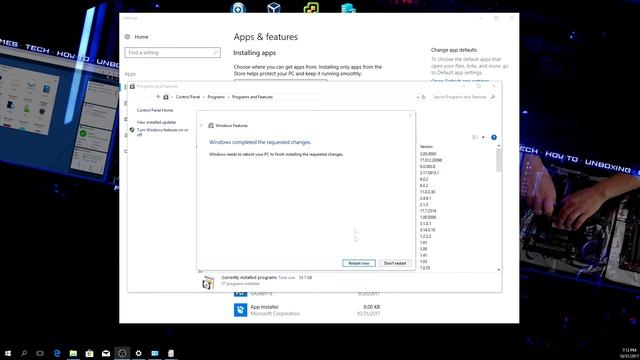Click Programs and Features breadcrumb segment
The image size is (640, 360).
coord(252,97)
